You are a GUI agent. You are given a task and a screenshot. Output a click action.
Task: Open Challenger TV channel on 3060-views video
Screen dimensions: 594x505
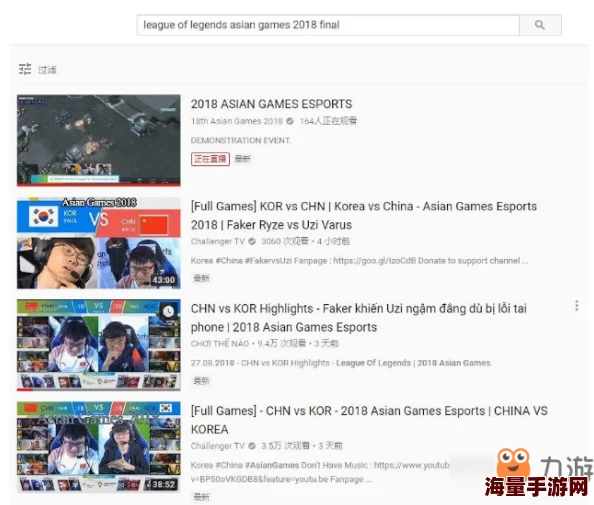(x=218, y=241)
